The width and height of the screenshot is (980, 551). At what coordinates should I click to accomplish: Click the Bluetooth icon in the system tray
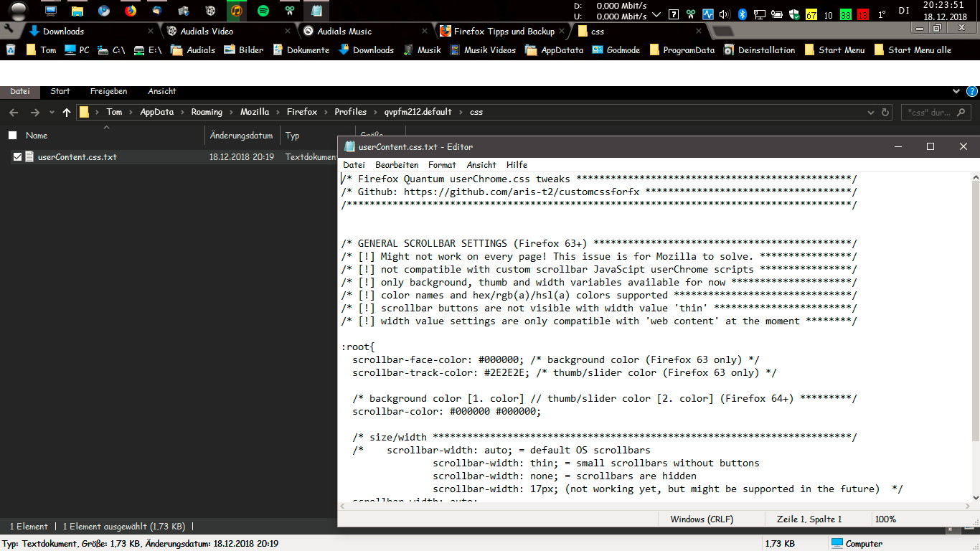pos(743,14)
